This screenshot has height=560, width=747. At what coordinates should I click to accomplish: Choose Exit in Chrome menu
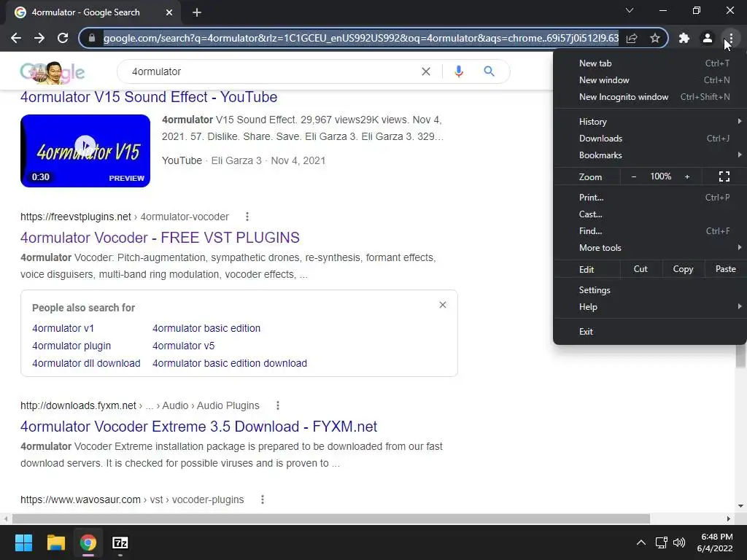point(650,332)
